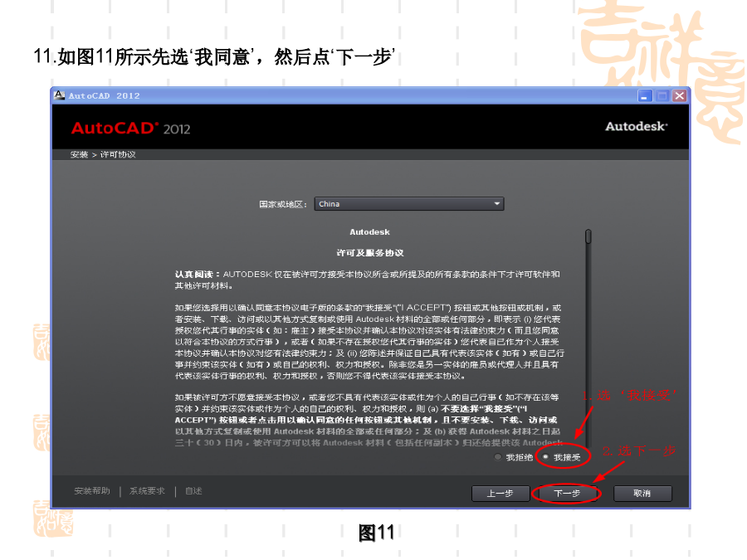Click the 下一步 button
The image size is (747, 560).
(566, 494)
